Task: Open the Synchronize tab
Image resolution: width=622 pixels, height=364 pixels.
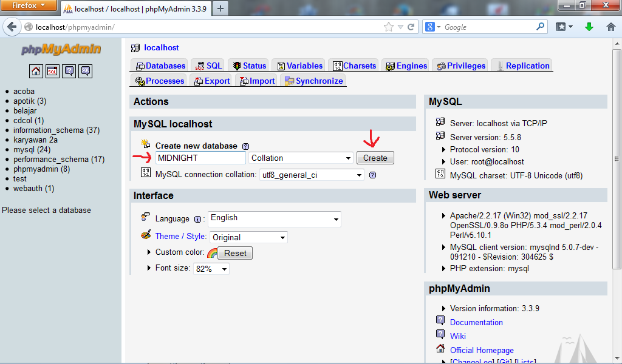Action: 313,81
